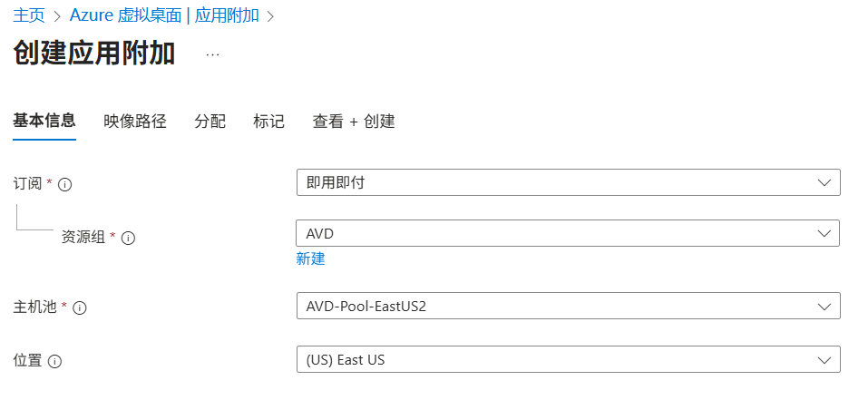Switch to the 基本信息 tab
Screen dimensions: 868x400
click(44, 122)
